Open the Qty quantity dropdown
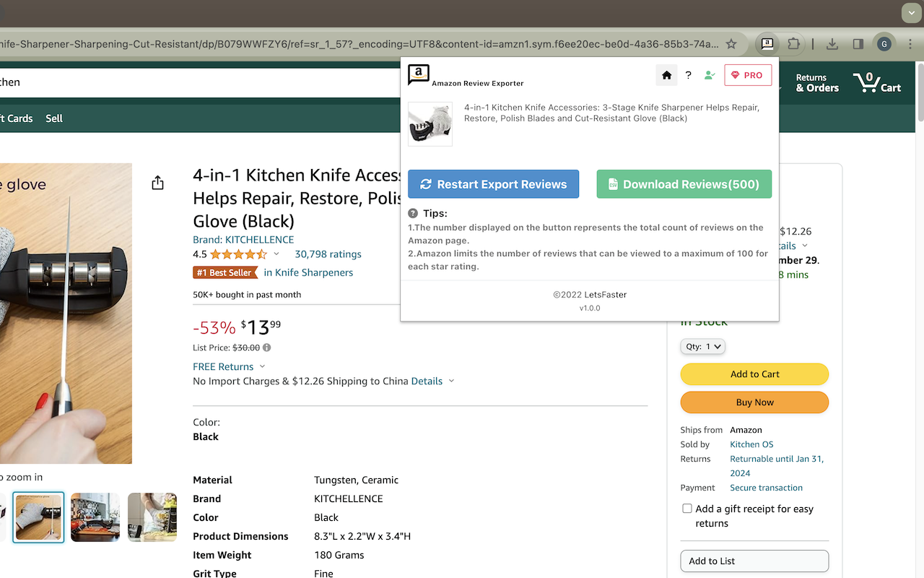 click(702, 346)
